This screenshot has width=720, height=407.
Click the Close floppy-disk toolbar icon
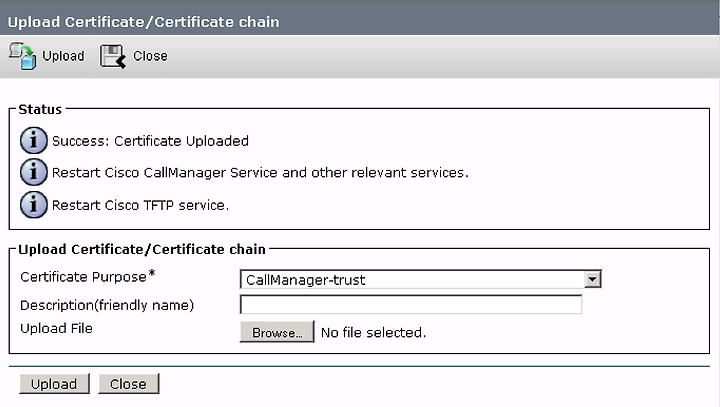(112, 57)
